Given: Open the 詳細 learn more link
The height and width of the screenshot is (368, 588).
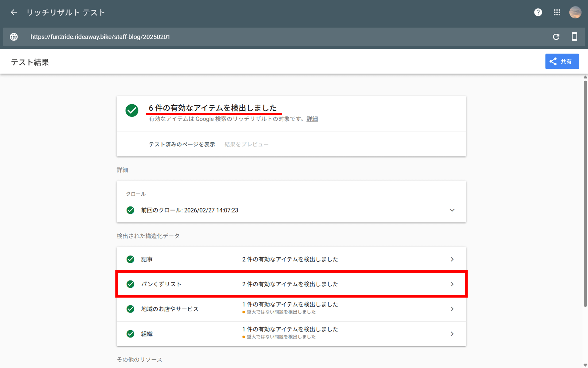Looking at the screenshot, I should click(x=312, y=119).
